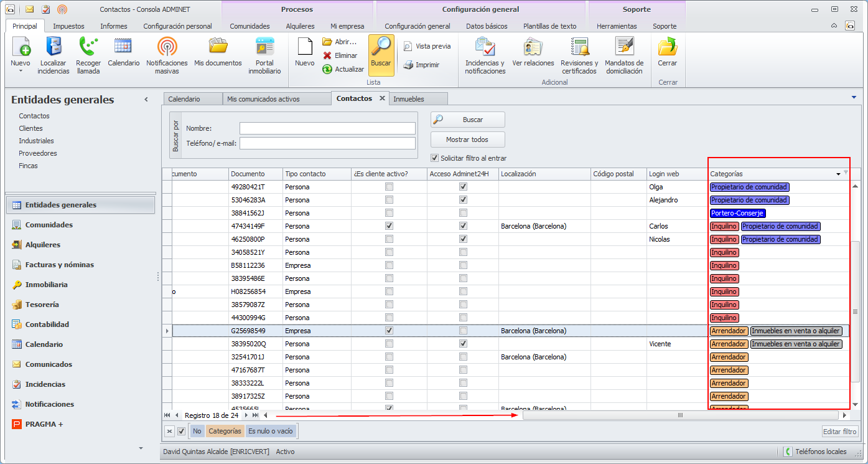Toggle Acceso Adminet24H checkbox for Olga row
This screenshot has height=464, width=868.
(x=463, y=187)
